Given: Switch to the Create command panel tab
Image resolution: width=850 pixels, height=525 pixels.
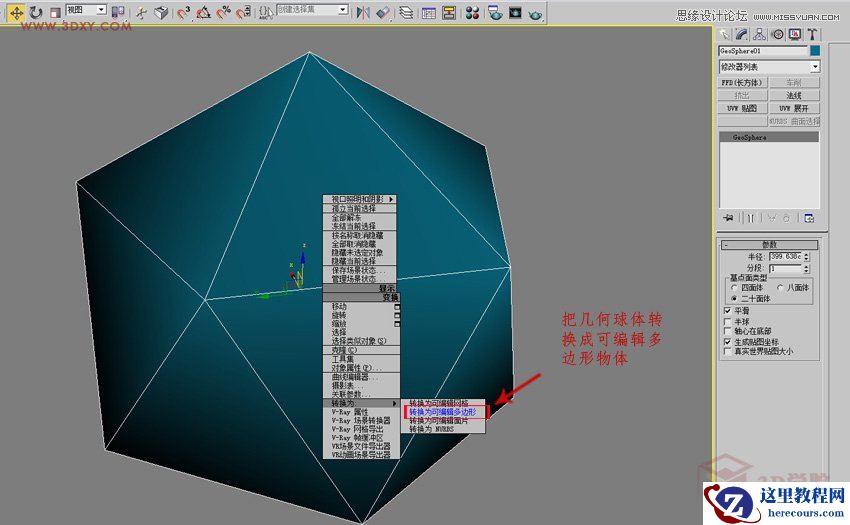Looking at the screenshot, I should [724, 35].
